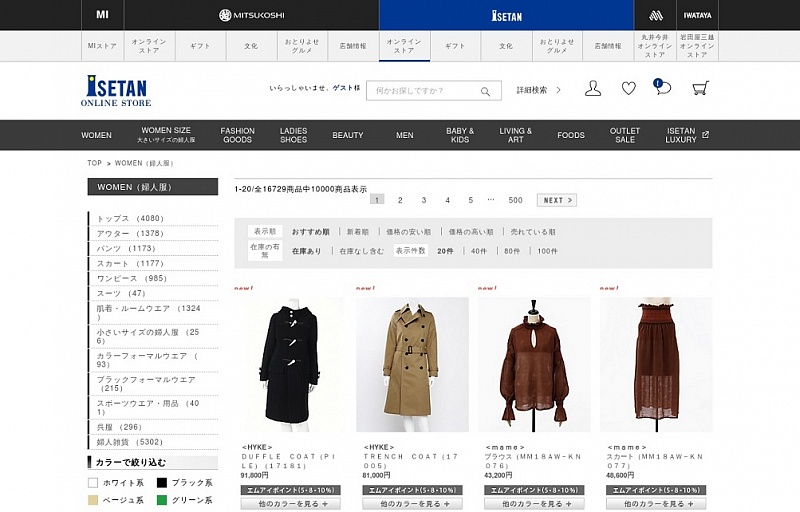
Task: Open the chat notifications icon
Action: [x=662, y=88]
